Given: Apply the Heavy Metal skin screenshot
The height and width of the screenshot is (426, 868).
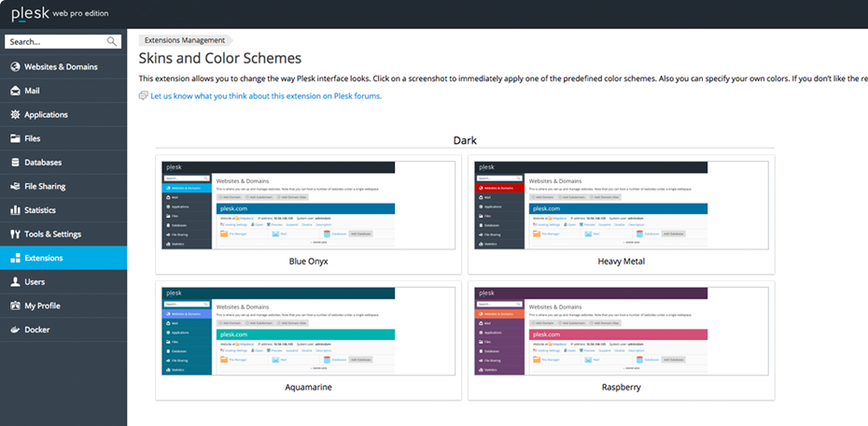Looking at the screenshot, I should click(621, 205).
